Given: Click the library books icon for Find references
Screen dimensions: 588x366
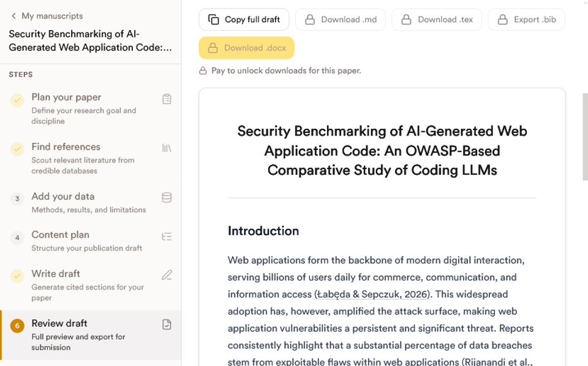Looking at the screenshot, I should tap(167, 148).
